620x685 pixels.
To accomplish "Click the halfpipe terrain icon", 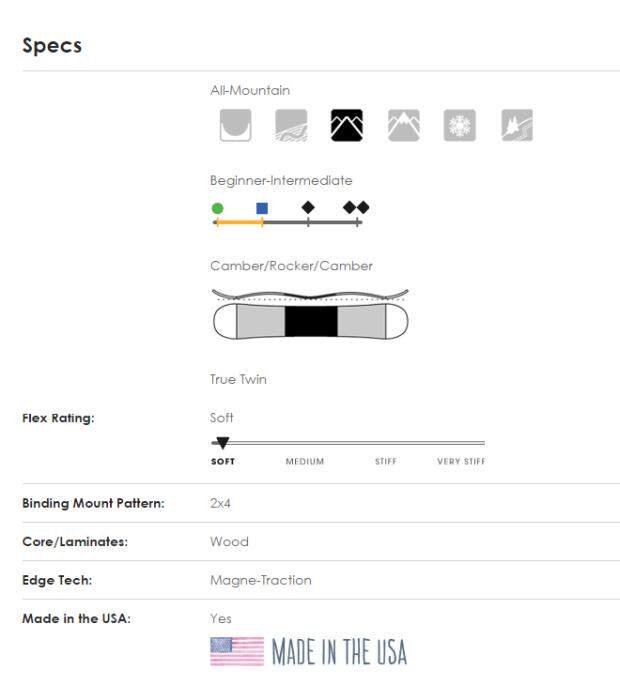I will coord(235,125).
